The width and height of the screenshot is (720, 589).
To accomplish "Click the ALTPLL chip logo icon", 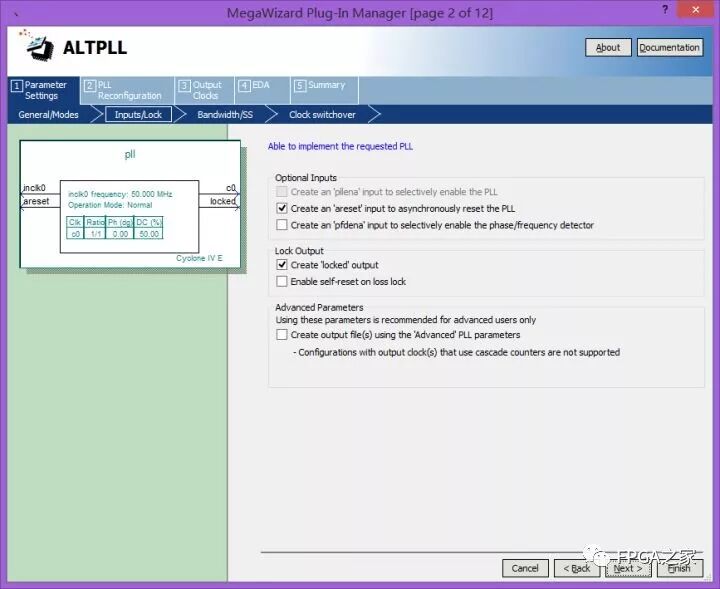I will click(x=37, y=46).
